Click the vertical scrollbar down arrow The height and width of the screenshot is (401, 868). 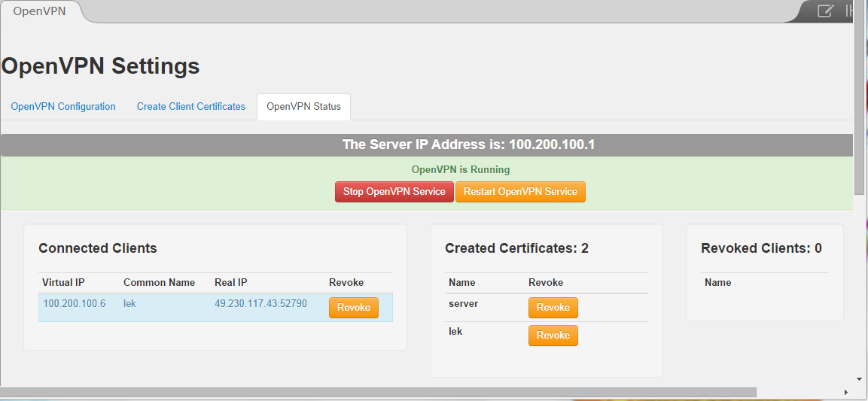(860, 379)
